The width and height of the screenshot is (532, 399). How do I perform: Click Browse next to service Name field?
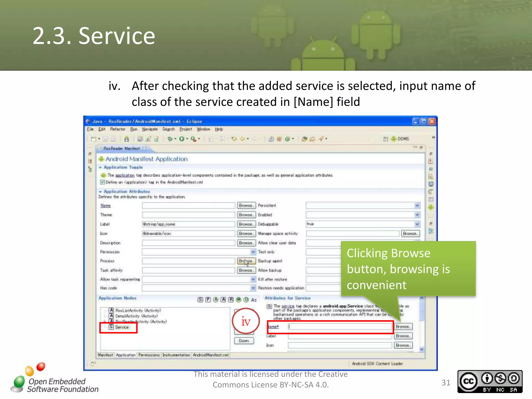(403, 327)
